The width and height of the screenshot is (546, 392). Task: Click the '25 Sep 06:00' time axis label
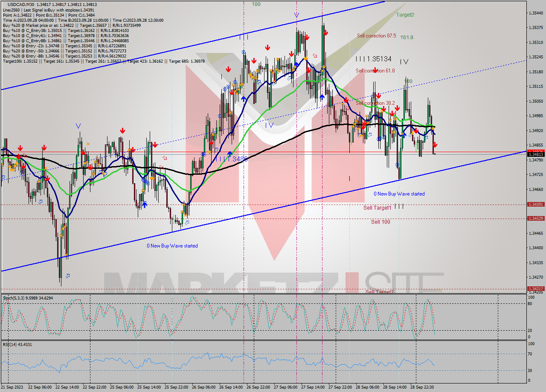click(x=122, y=387)
